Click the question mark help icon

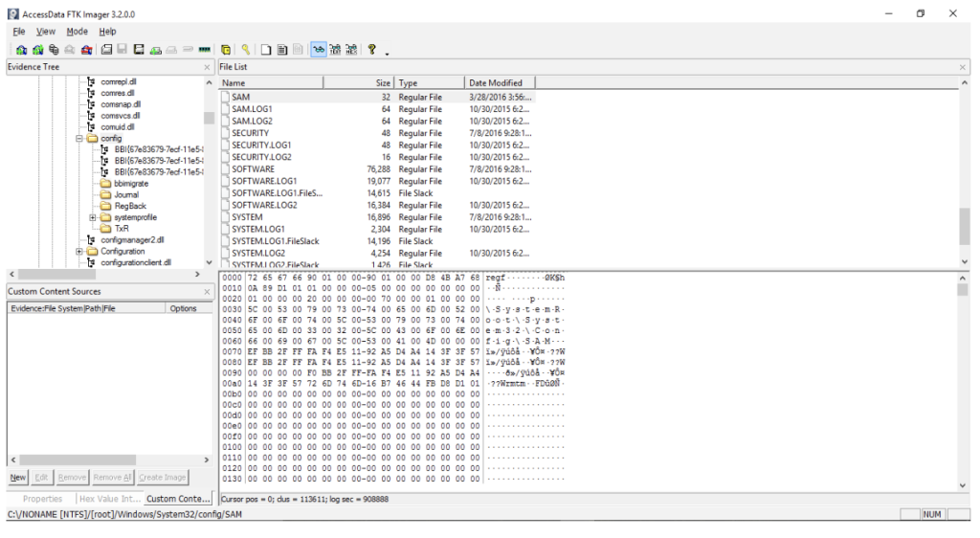[371, 50]
